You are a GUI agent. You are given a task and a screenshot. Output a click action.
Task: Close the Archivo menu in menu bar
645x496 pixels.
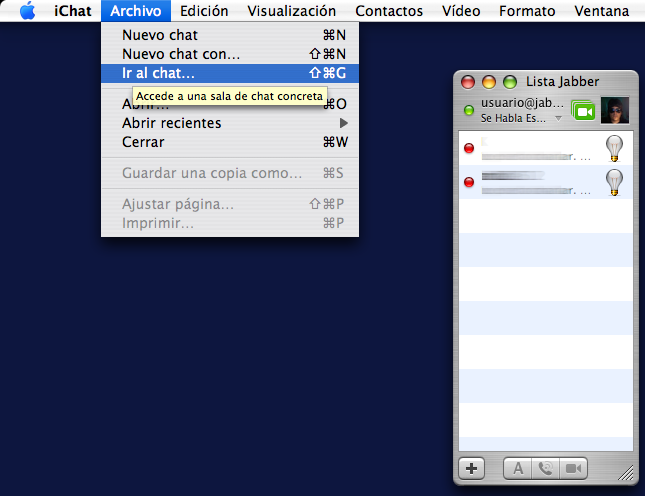136,11
